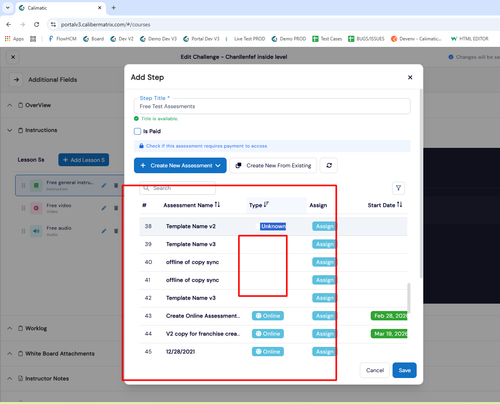
Task: Open the Demo Dev V3 bookmark
Action: tap(158, 39)
